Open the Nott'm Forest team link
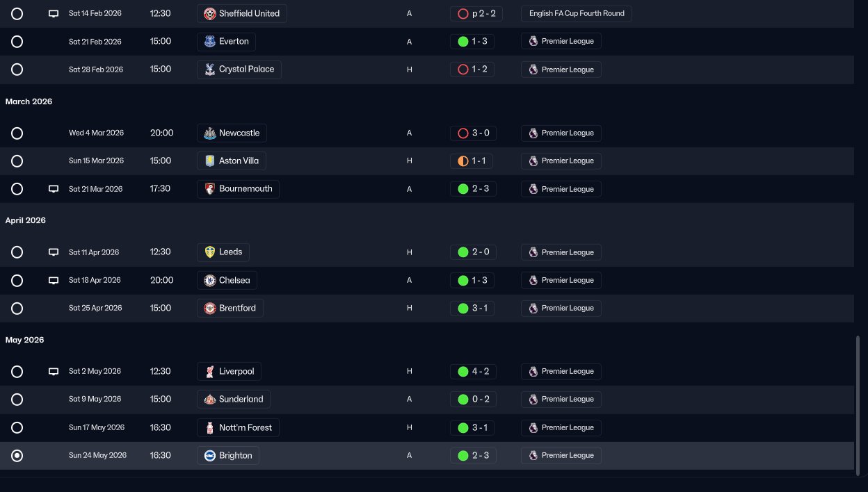This screenshot has width=868, height=492. [x=239, y=427]
